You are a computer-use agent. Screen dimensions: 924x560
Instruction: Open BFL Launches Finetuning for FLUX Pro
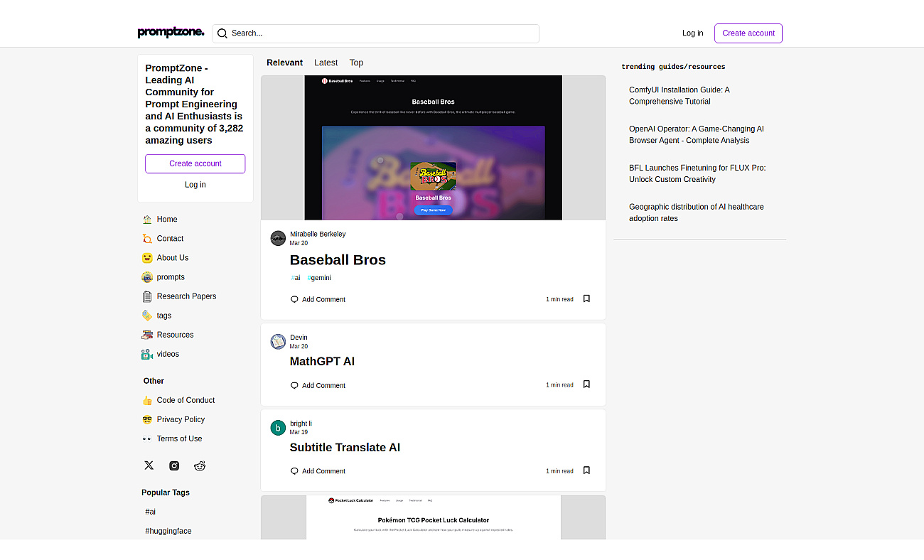pyautogui.click(x=697, y=174)
